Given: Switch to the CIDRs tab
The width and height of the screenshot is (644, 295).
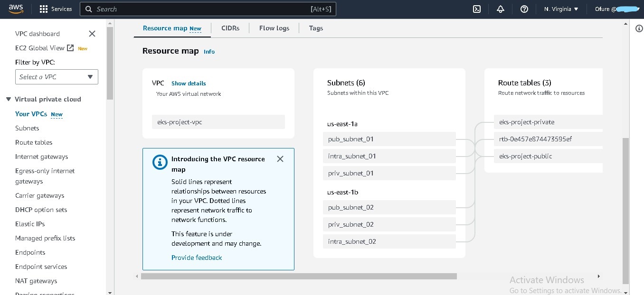Looking at the screenshot, I should click(x=230, y=28).
